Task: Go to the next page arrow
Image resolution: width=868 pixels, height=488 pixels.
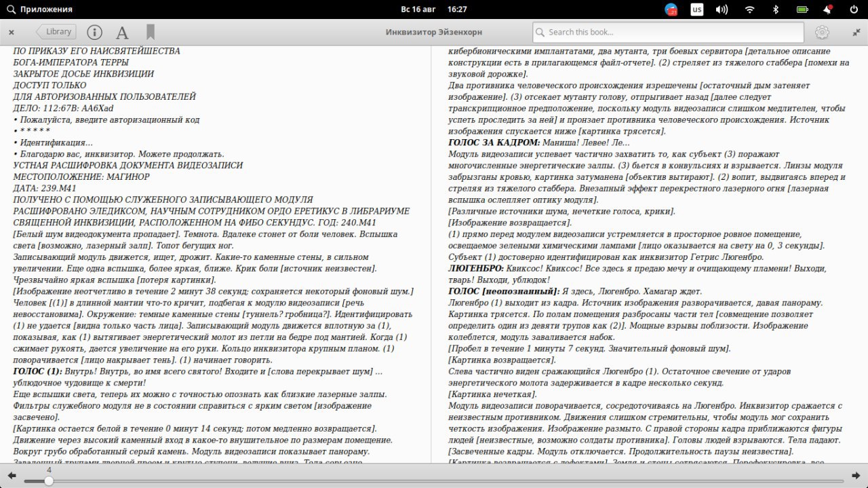Action: click(x=856, y=475)
